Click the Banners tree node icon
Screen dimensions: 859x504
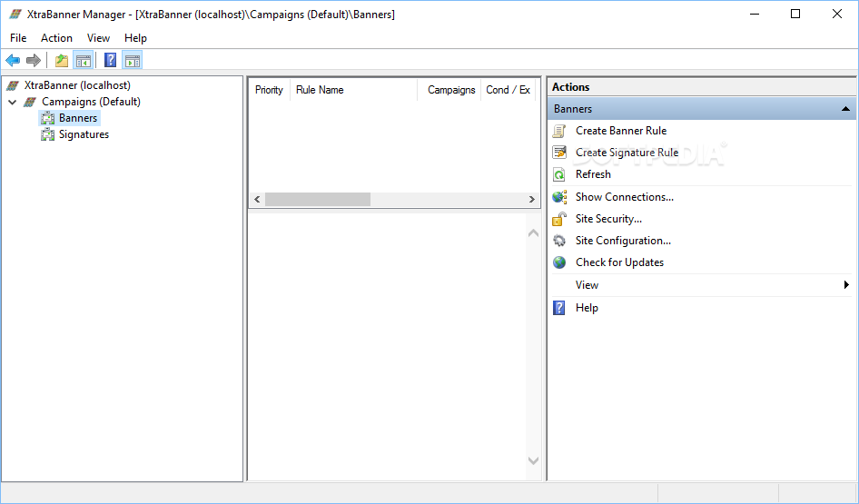47,118
